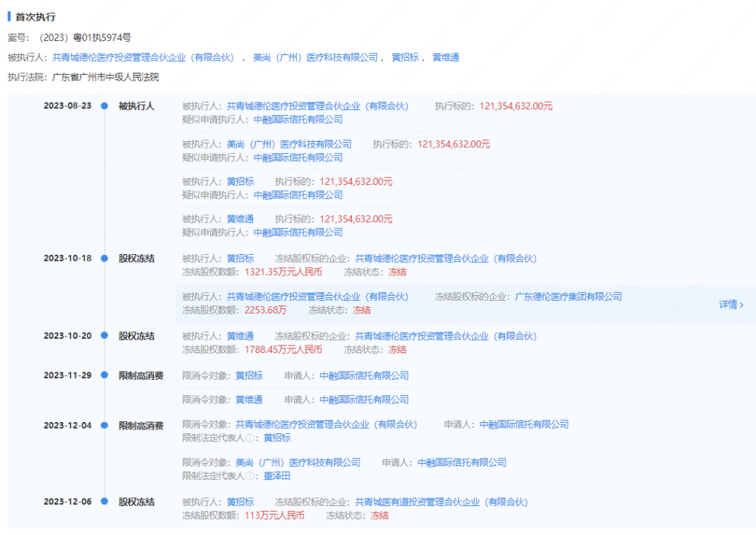
Task: Open 黄招标 被执行人 link in 2023-12-06 freeze
Action: click(240, 502)
